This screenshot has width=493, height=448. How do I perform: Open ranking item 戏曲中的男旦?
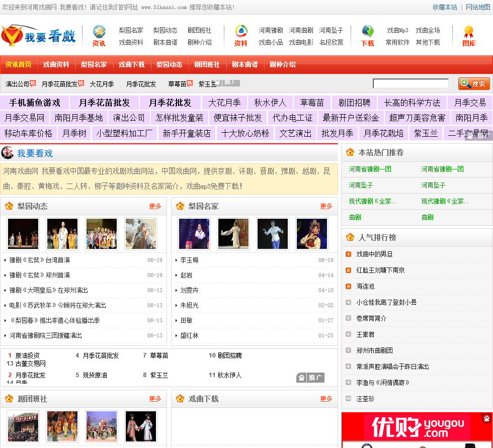374,254
